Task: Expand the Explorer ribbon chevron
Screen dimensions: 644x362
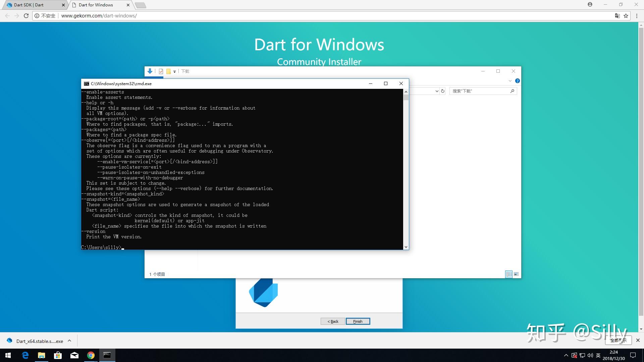Action: [x=510, y=81]
